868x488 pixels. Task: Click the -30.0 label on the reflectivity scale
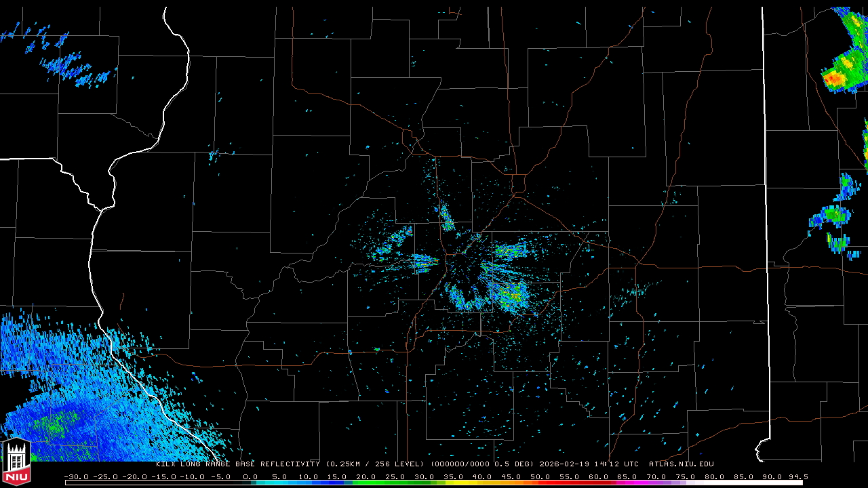[76, 476]
